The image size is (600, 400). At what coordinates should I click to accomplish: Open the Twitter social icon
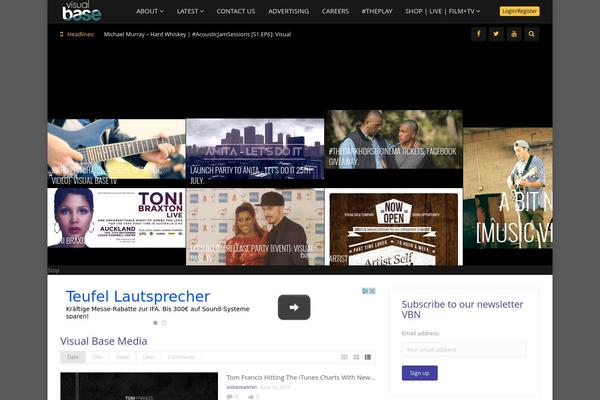496,34
